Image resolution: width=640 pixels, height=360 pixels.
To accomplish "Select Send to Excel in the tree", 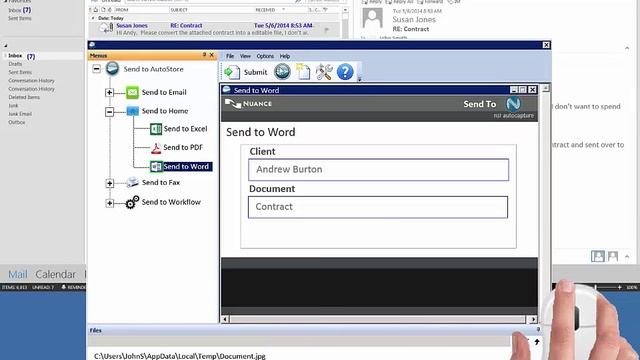I will coord(185,129).
